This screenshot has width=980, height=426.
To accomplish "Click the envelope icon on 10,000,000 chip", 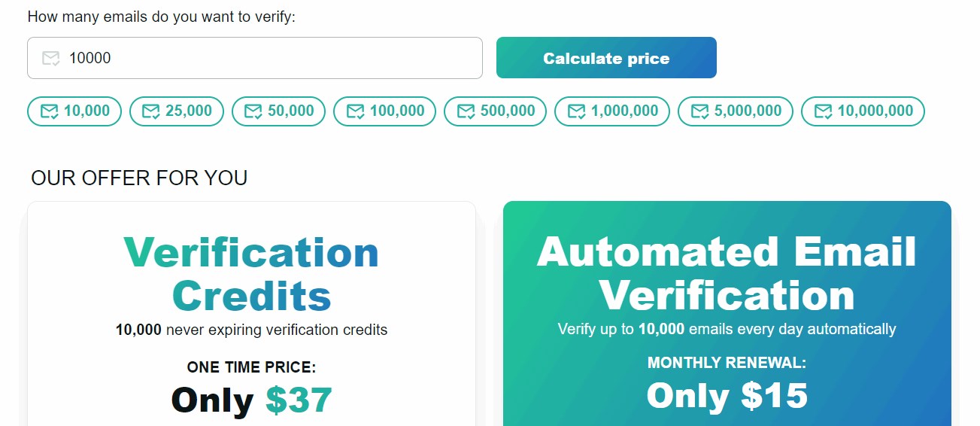I will (x=824, y=111).
